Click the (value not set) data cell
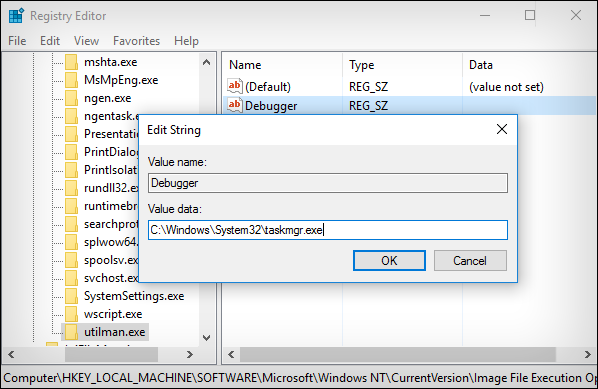This screenshot has width=598, height=389. pos(506,87)
